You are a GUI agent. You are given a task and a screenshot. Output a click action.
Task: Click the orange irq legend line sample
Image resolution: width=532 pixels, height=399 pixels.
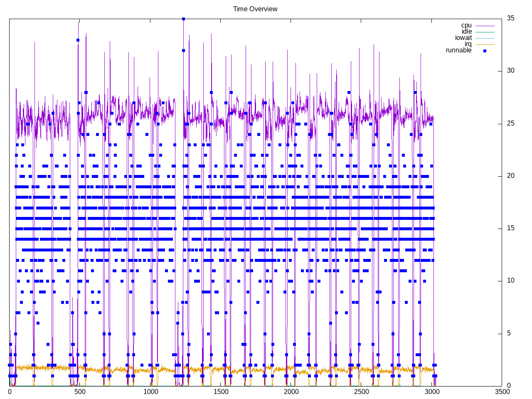click(x=485, y=44)
